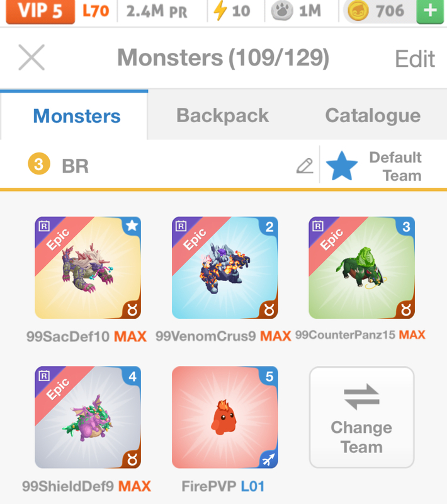Select the 99CounterPanz15 green monster card
The image size is (447, 504).
coord(361,268)
